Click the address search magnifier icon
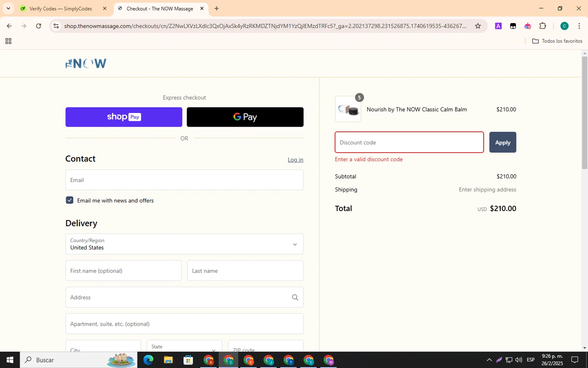588x368 pixels. pyautogui.click(x=295, y=297)
